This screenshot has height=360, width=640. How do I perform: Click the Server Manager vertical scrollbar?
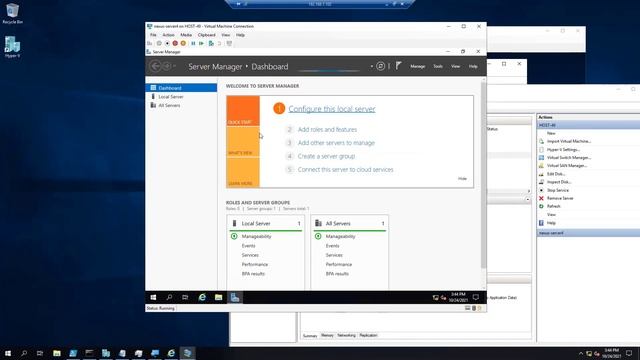click(x=484, y=176)
